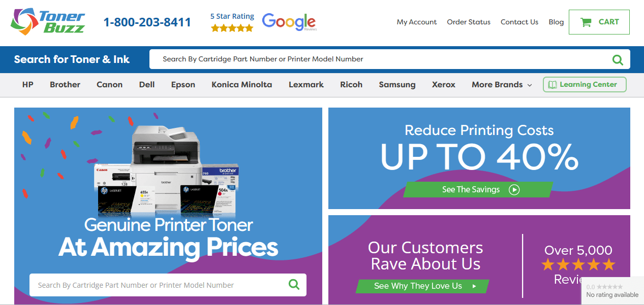Select the HP brand menu item

tap(28, 85)
